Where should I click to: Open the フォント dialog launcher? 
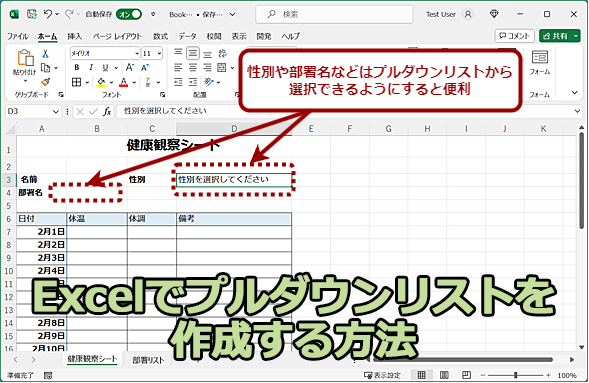pyautogui.click(x=162, y=95)
